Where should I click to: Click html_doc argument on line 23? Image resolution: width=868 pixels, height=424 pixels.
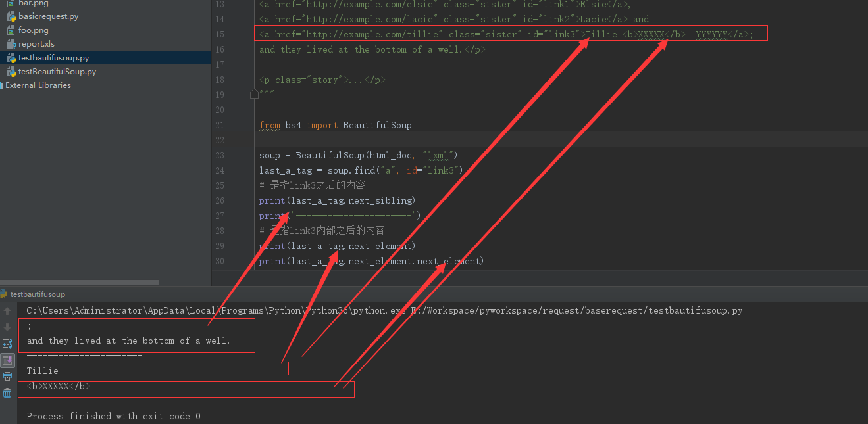click(x=390, y=155)
